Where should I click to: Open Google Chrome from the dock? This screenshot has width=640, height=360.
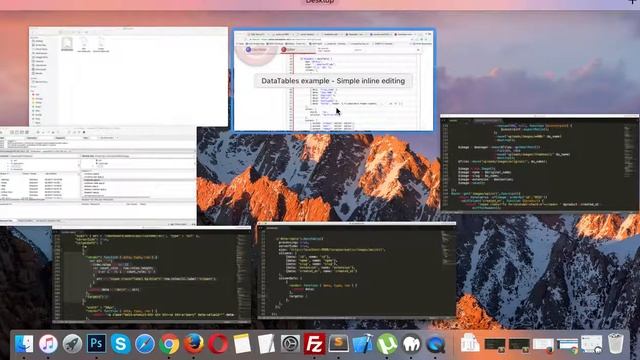(169, 344)
